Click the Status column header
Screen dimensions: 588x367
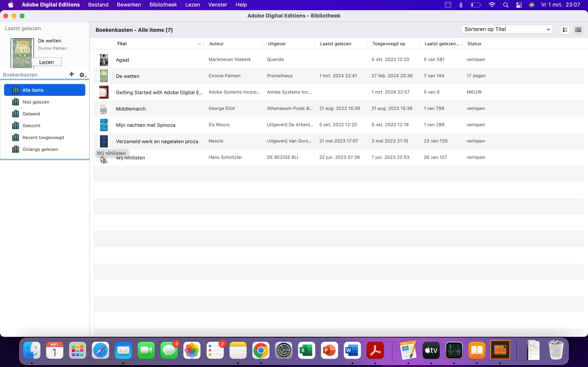[x=474, y=44]
